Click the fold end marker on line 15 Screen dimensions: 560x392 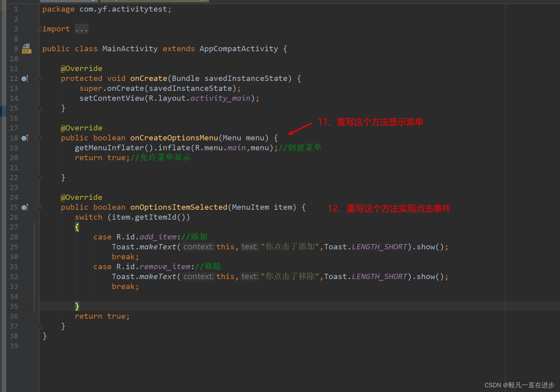pos(39,108)
